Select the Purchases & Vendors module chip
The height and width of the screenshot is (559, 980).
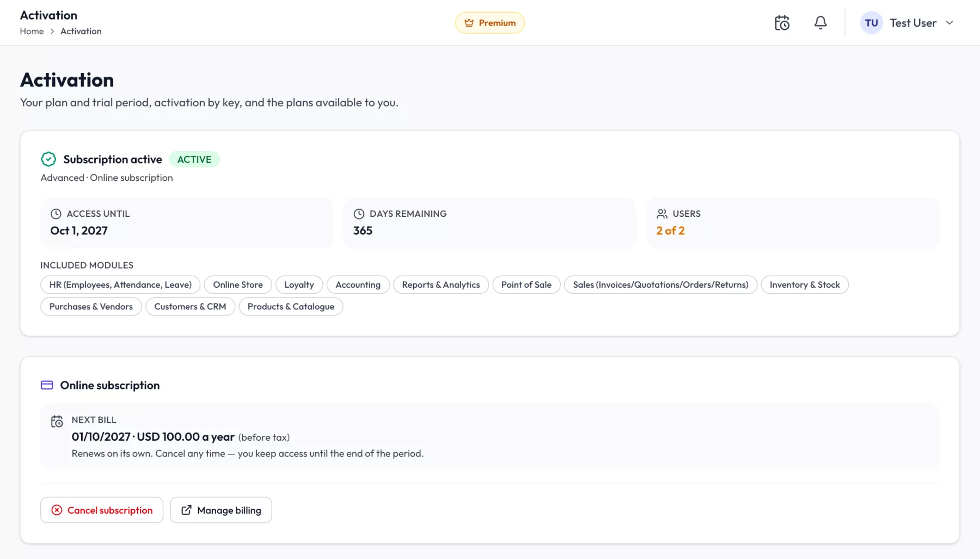click(x=91, y=306)
